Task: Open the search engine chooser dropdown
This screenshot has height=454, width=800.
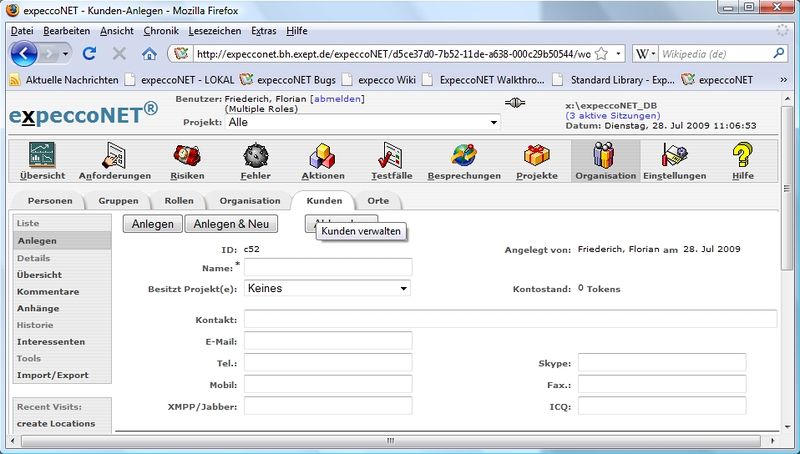Action: (x=653, y=54)
